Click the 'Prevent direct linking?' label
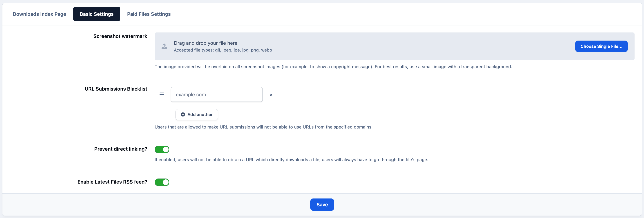644x218 pixels. click(x=121, y=149)
